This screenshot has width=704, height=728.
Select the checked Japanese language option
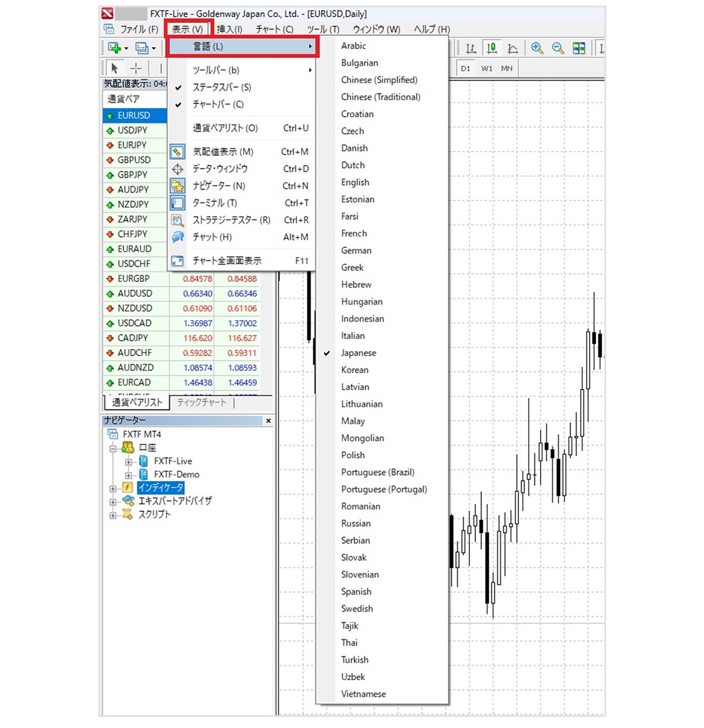coord(381,353)
